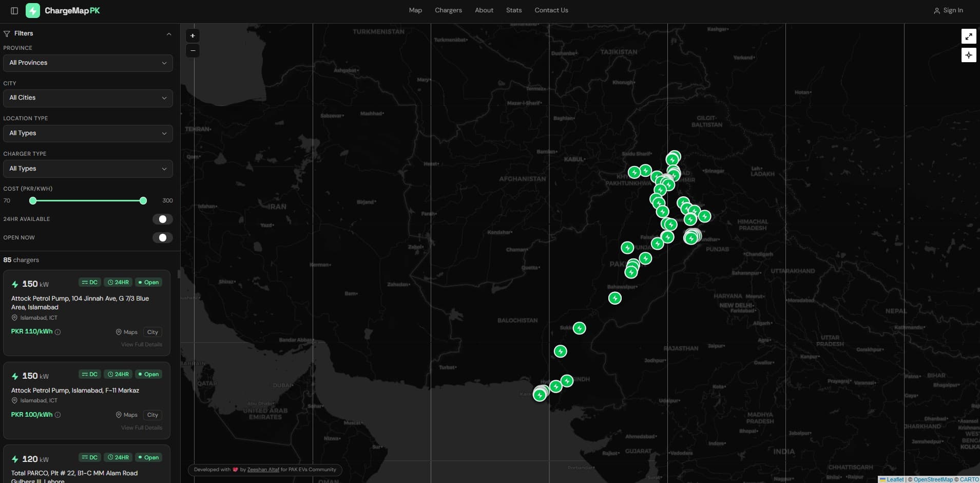Viewport: 980px width, 483px height.
Task: Open the OpenStreetMap attribution link
Action: click(933, 479)
